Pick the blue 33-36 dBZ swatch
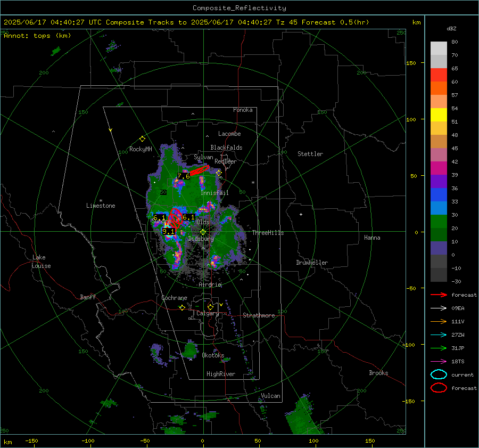The height and width of the screenshot is (448, 479). pos(439,195)
